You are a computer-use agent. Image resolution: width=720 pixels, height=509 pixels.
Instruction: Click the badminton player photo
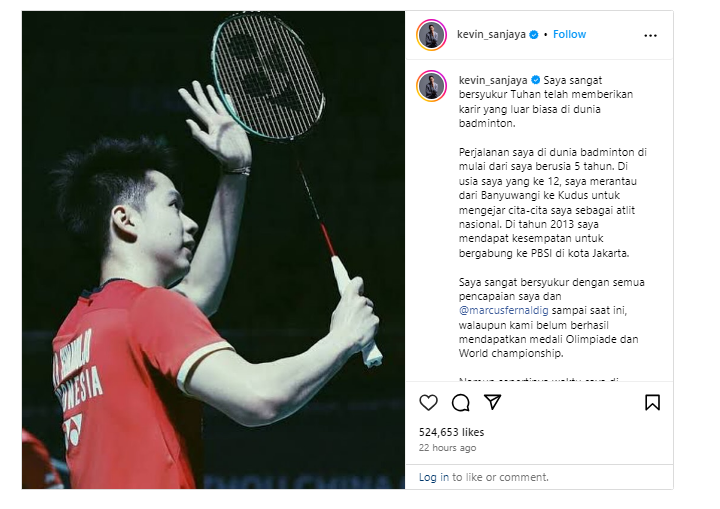[214, 250]
